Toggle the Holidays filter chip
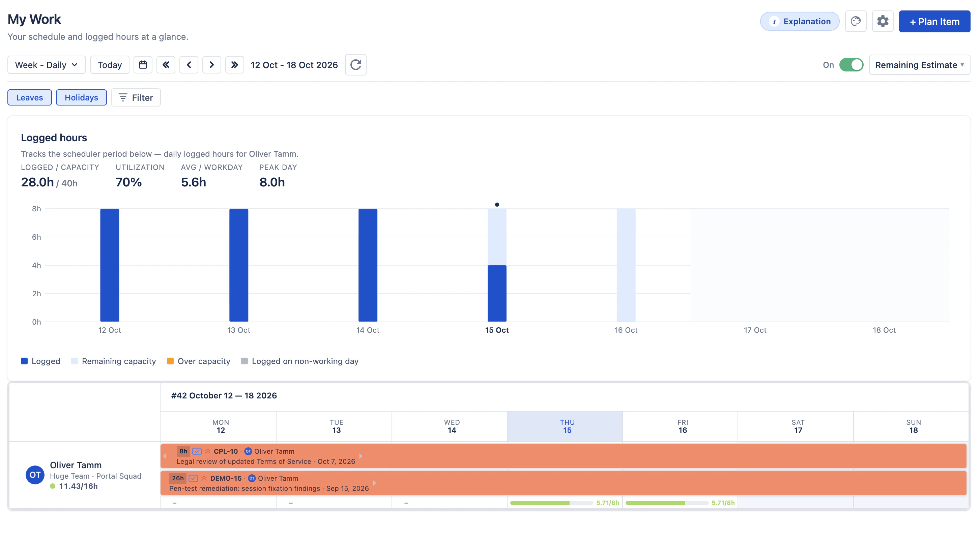Screen dimensions: 980x540 [81, 97]
